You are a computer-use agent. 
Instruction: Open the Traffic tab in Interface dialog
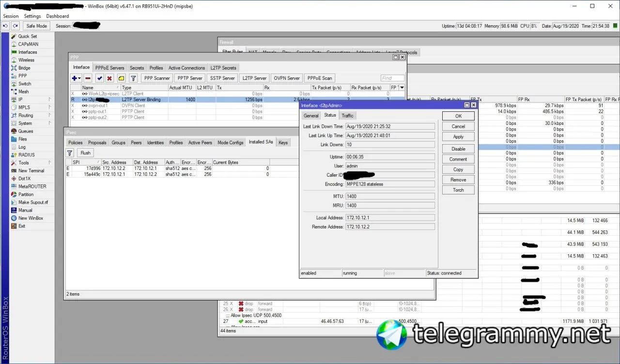coord(347,116)
